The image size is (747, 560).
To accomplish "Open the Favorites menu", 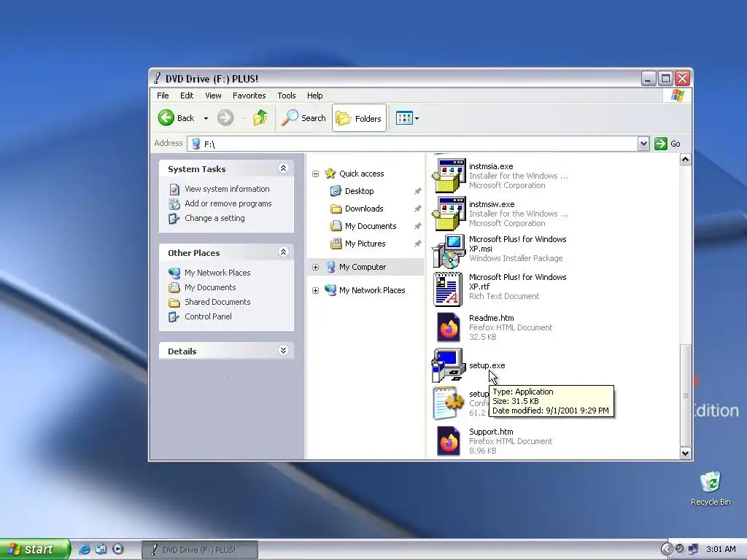I will coord(249,96).
